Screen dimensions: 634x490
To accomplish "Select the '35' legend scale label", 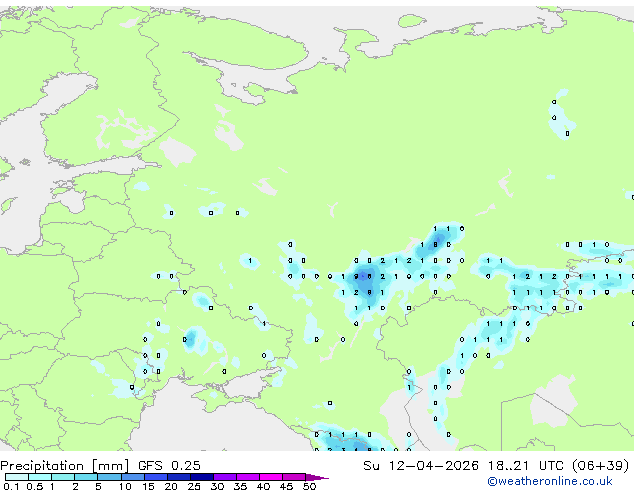I will [240, 486].
